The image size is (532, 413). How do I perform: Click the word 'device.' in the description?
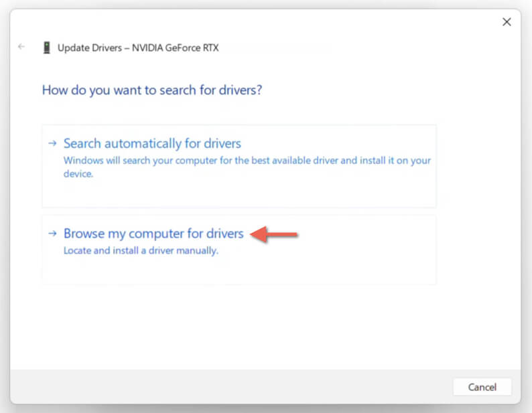(x=78, y=173)
